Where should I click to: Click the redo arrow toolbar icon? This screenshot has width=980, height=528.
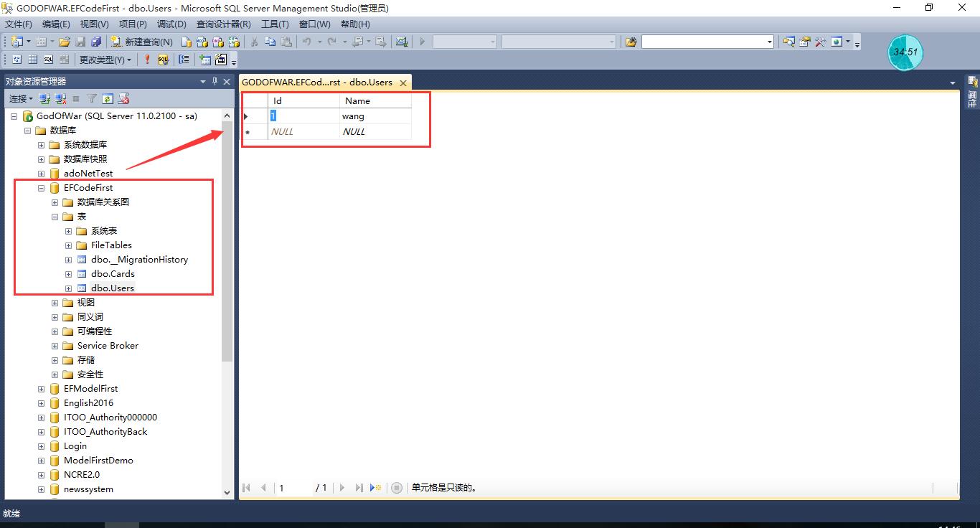tap(331, 42)
